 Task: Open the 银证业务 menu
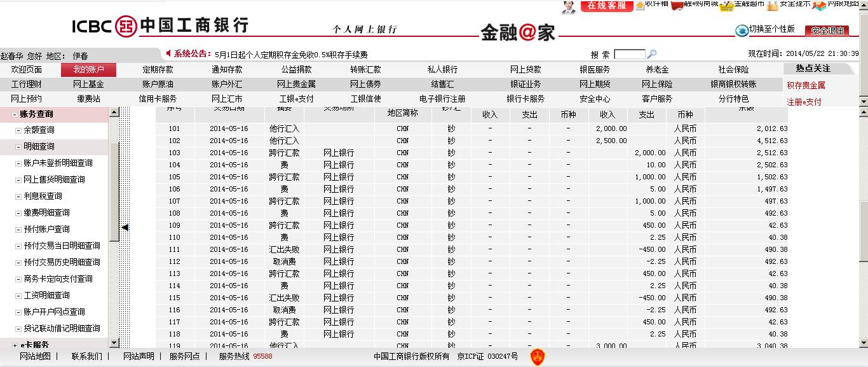(x=526, y=84)
